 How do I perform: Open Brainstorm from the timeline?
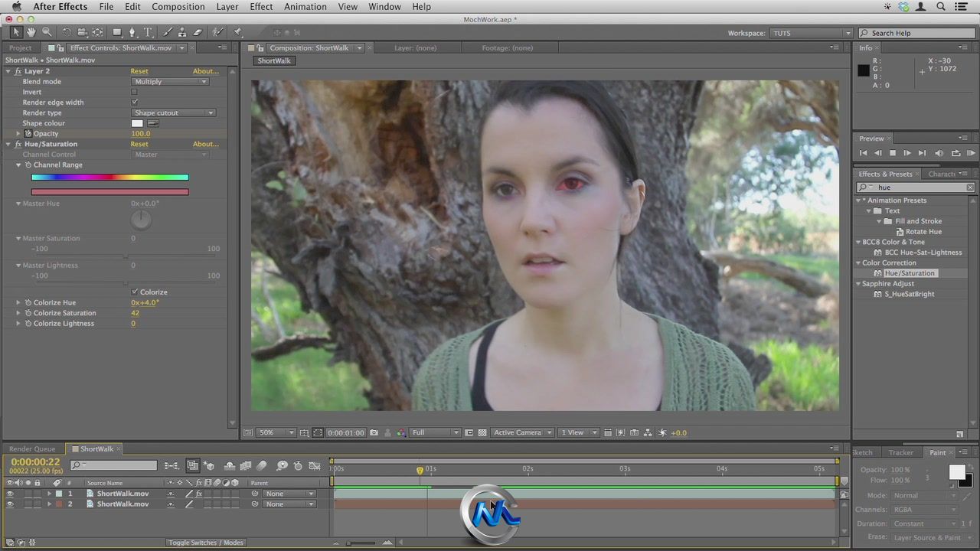point(282,465)
